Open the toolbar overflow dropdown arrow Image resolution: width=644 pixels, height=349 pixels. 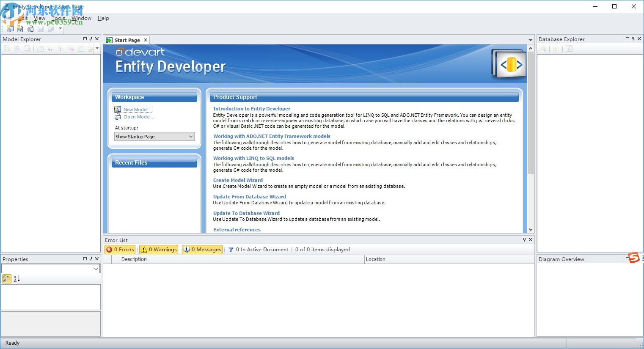pyautogui.click(x=60, y=29)
